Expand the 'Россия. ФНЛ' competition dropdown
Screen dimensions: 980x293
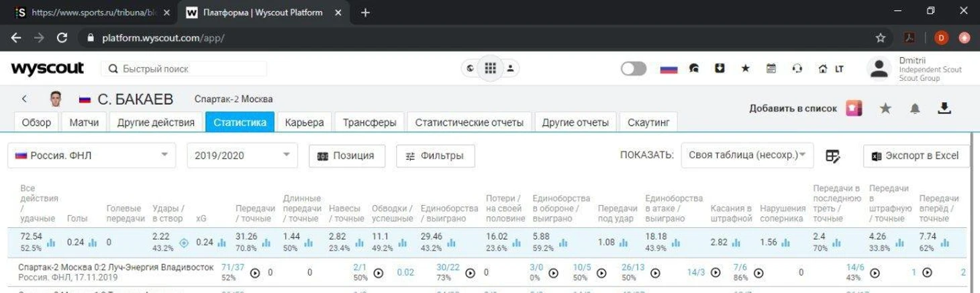(x=92, y=155)
